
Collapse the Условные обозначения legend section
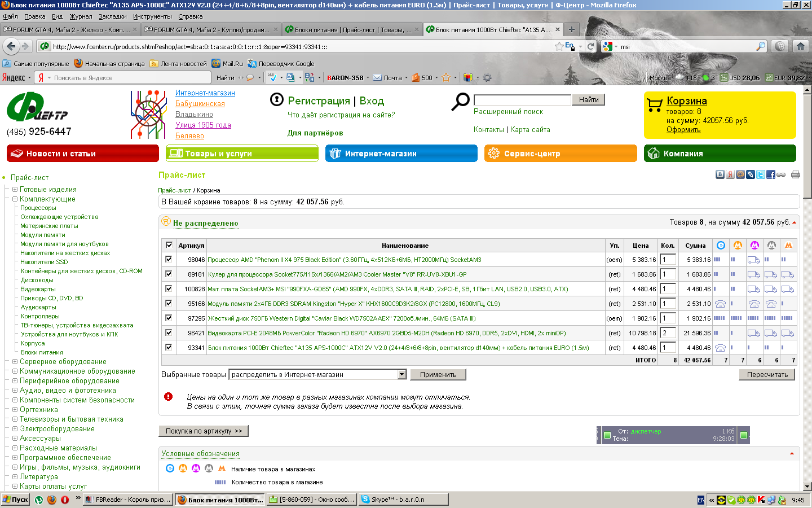(x=792, y=454)
